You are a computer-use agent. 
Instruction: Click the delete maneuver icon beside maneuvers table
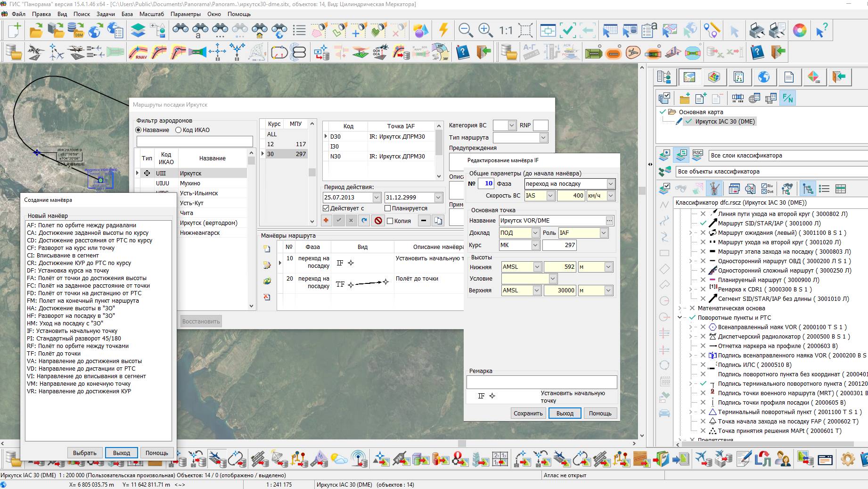267,297
